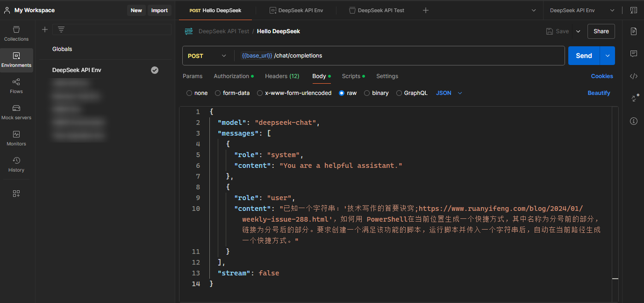Viewport: 644px width, 303px height.
Task: Click the Share button
Action: [x=601, y=31]
